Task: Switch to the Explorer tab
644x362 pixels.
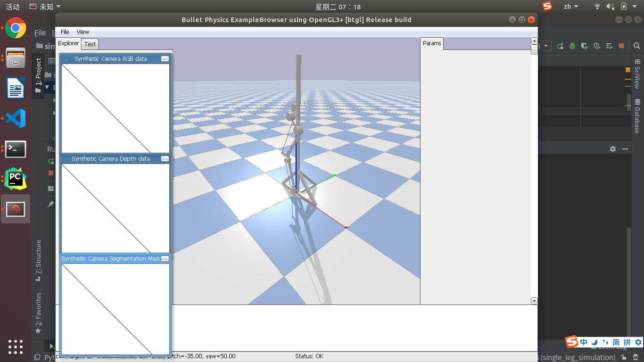Action: 68,43
